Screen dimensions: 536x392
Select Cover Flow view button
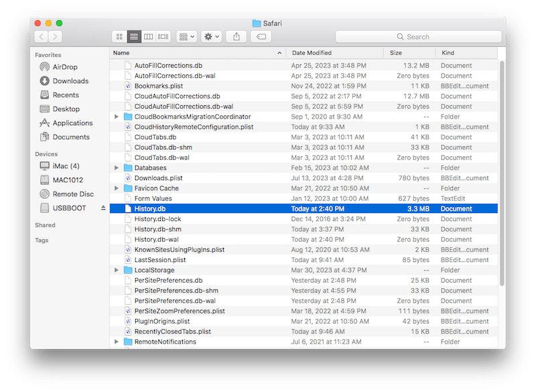(x=163, y=36)
